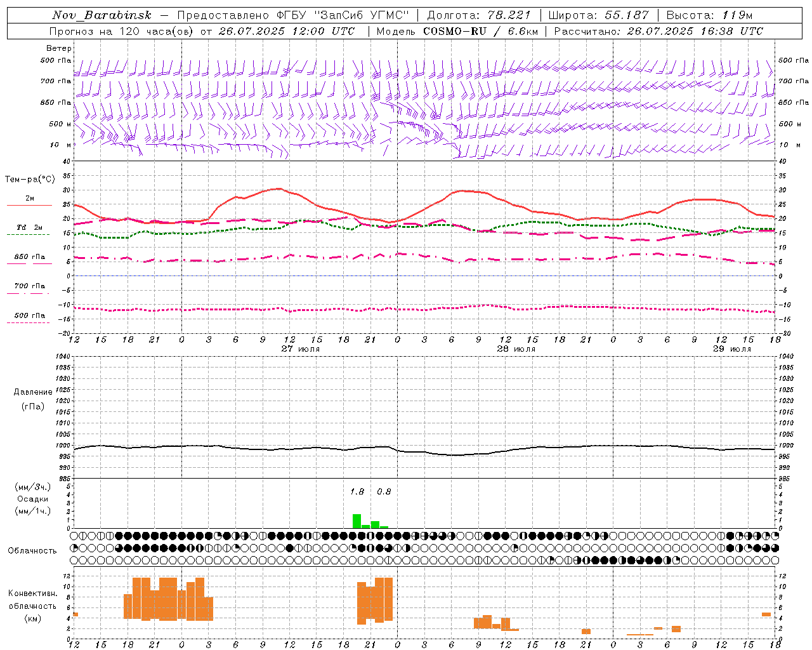The height and width of the screenshot is (650, 812).
Task: Click the "Конвективн." convective cloud label
Action: point(33,594)
